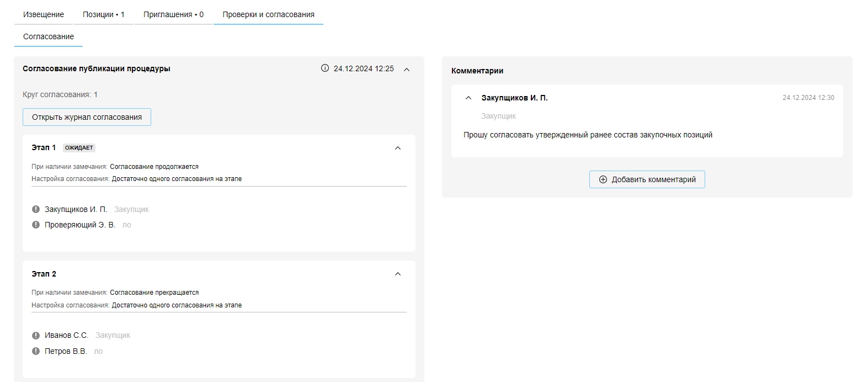The image size is (868, 382).
Task: Select the Согласование sub-tab
Action: (x=49, y=36)
